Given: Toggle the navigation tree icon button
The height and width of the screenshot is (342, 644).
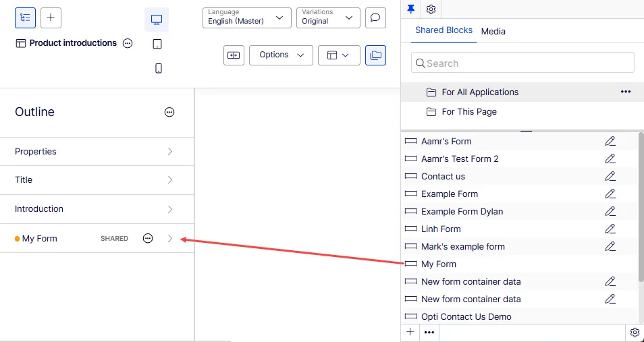Looking at the screenshot, I should coord(25,18).
